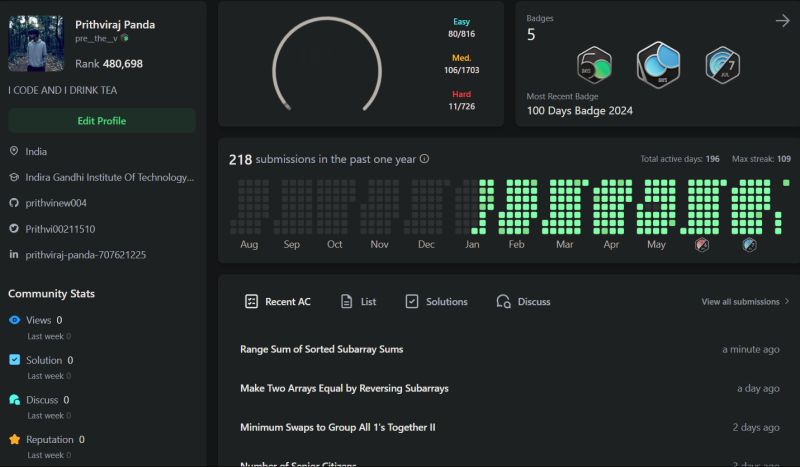This screenshot has width=800, height=467.
Task: Switch to the Discuss tab
Action: pos(523,302)
